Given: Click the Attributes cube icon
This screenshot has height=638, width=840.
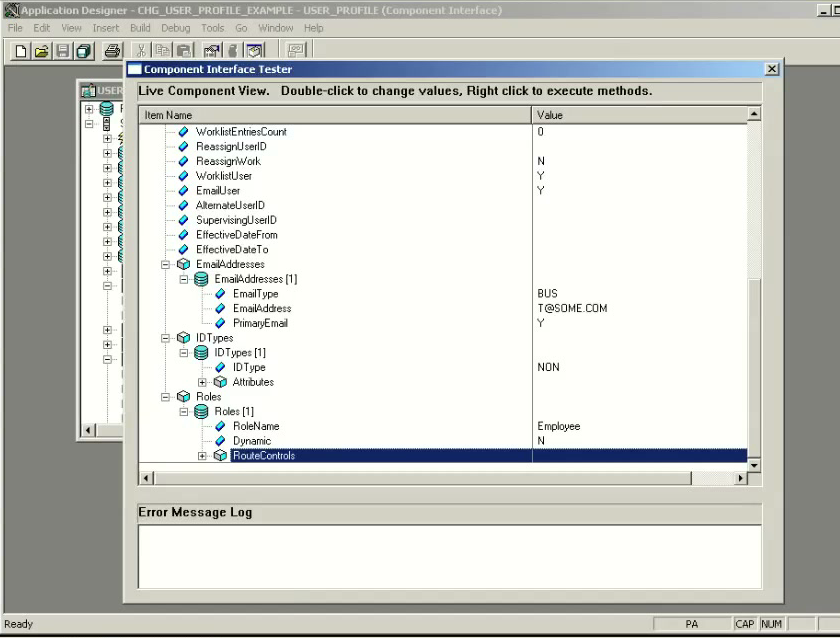Looking at the screenshot, I should 220,382.
